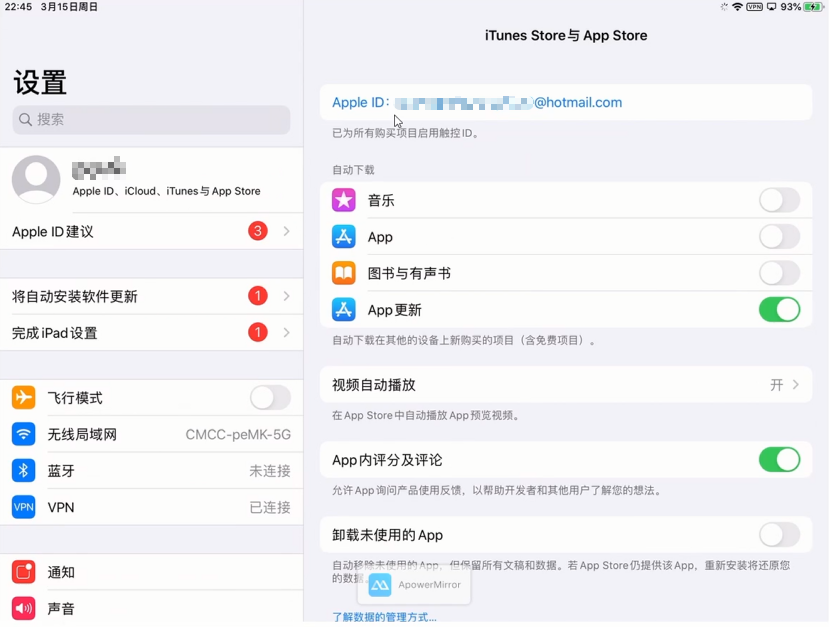Tap the red Notifications icon

pos(24,572)
